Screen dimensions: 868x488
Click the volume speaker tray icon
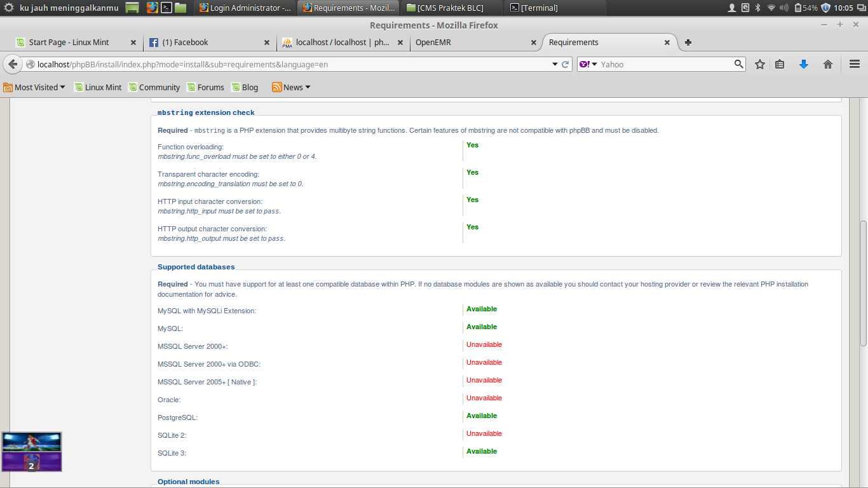click(x=783, y=8)
